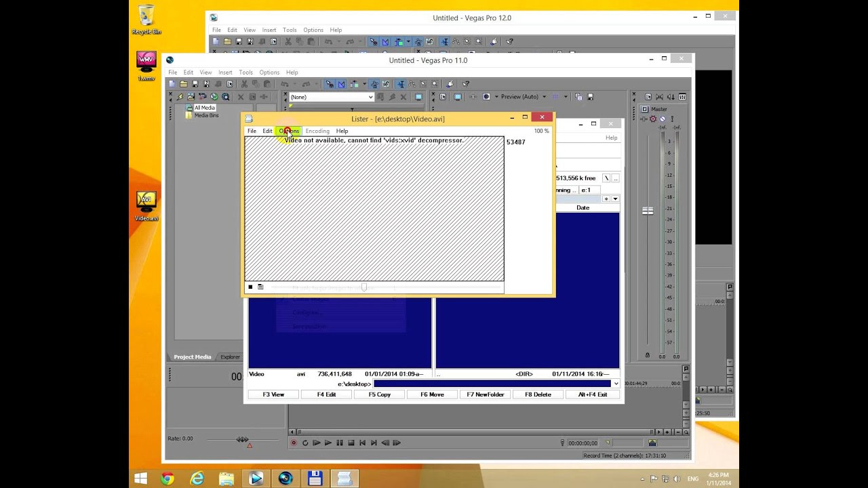Open Video.avi desktop icon
The width and height of the screenshot is (868, 488).
[x=146, y=207]
